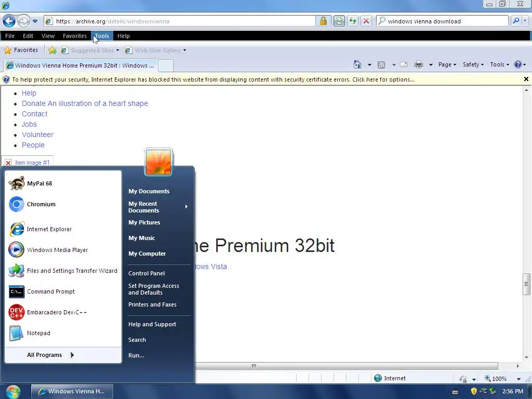The height and width of the screenshot is (399, 532).
Task: Open the Edit menu
Action: tap(28, 36)
